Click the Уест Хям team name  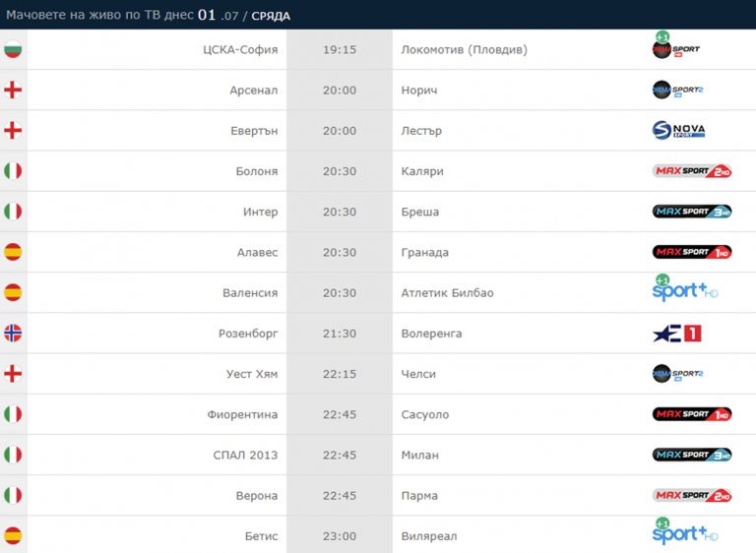252,374
